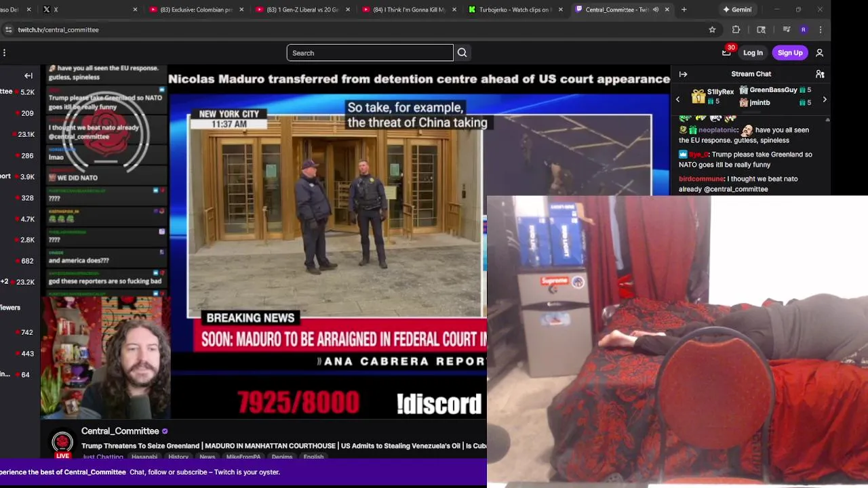Click the picture-in-picture bedroom video overlay
The width and height of the screenshot is (868, 488).
(x=677, y=342)
